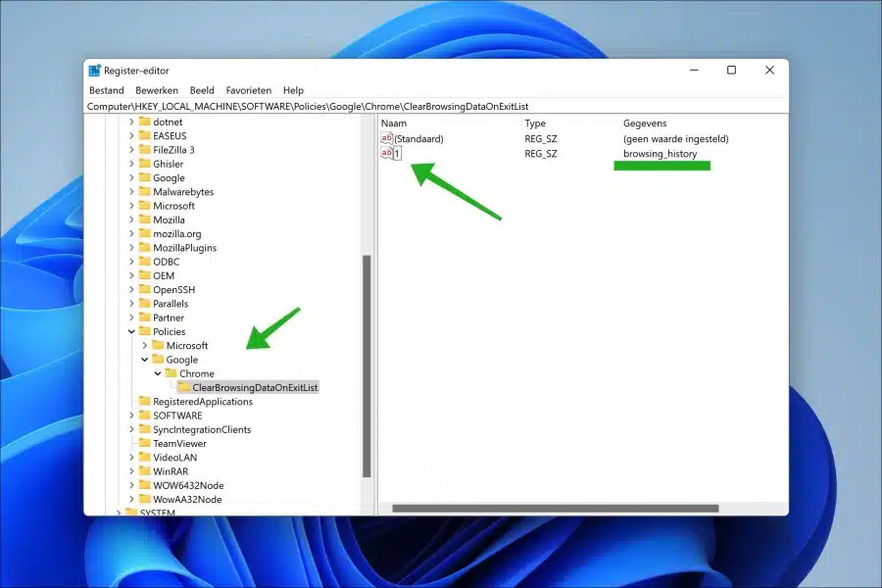Collapse the Policies key
The image size is (882, 588).
131,331
